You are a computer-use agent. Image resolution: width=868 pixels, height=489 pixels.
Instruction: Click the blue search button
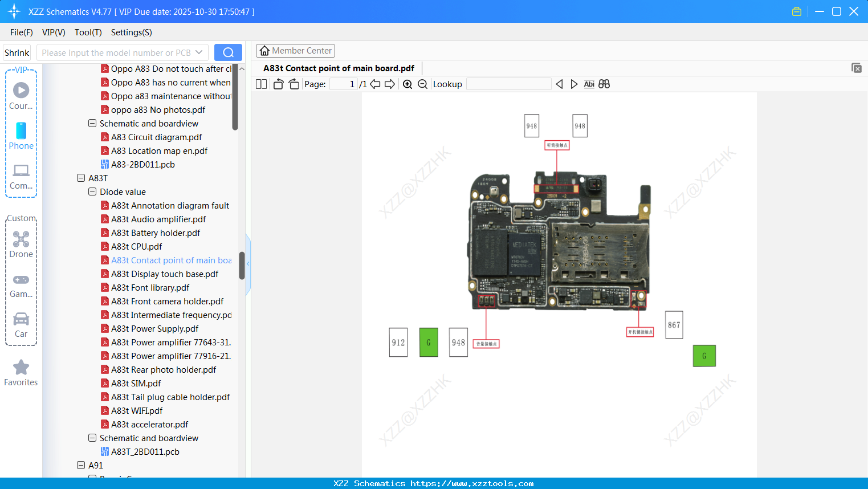pos(228,52)
